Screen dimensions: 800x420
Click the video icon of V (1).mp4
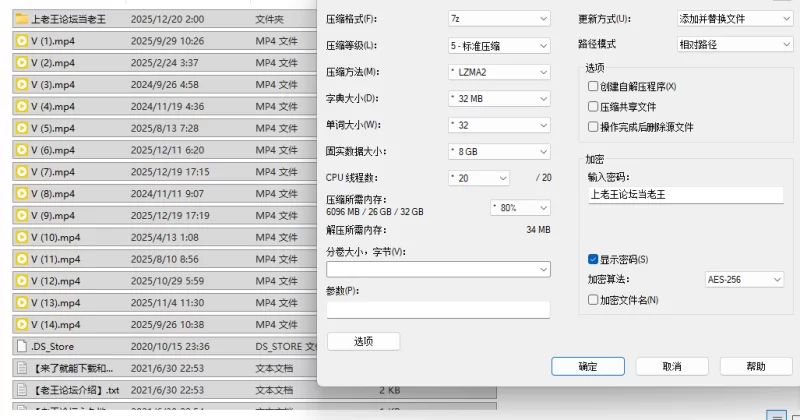(21, 41)
